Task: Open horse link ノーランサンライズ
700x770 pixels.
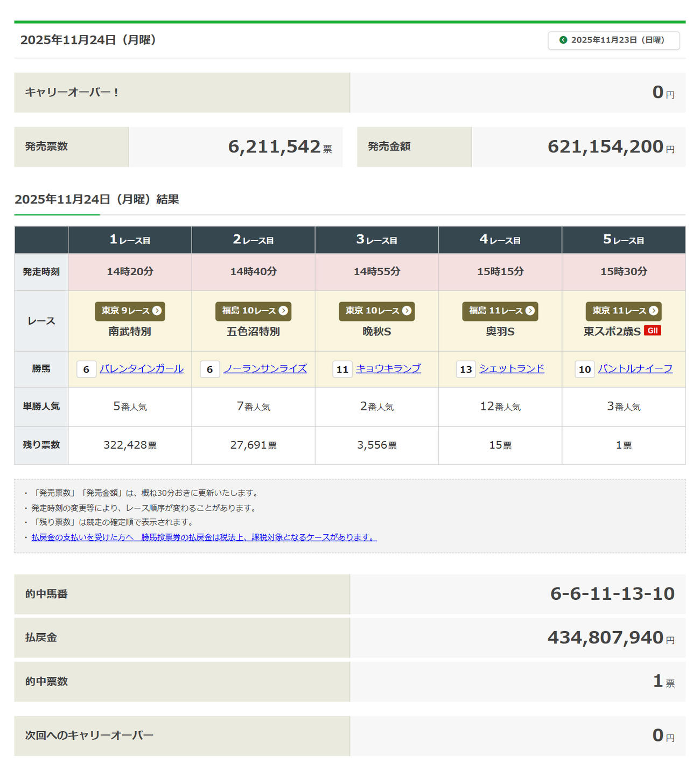Action: [265, 369]
